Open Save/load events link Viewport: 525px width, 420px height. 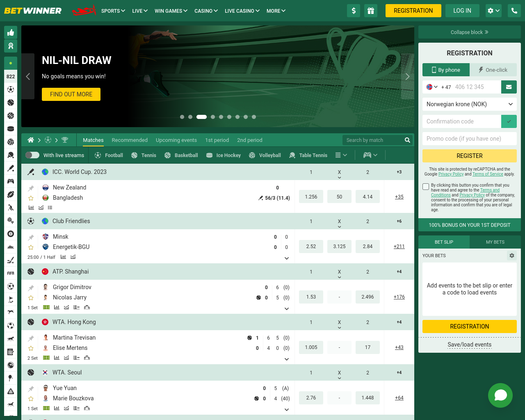(x=470, y=345)
